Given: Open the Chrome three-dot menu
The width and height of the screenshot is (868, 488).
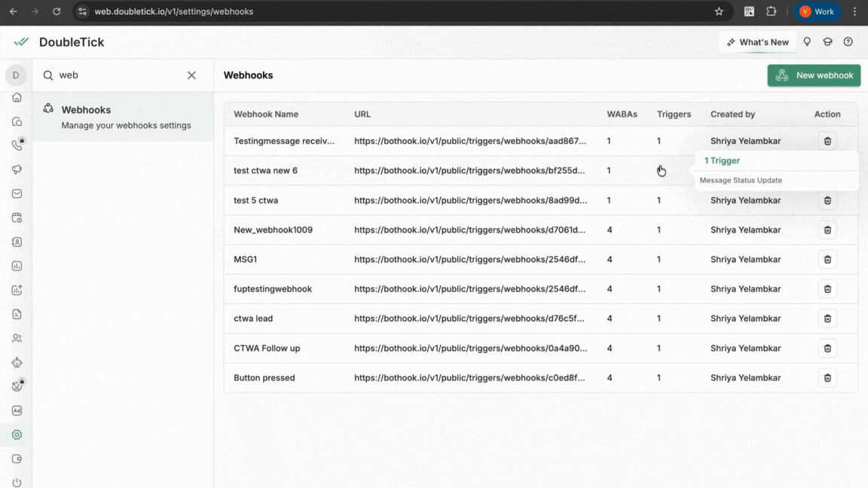Looking at the screenshot, I should click(854, 11).
